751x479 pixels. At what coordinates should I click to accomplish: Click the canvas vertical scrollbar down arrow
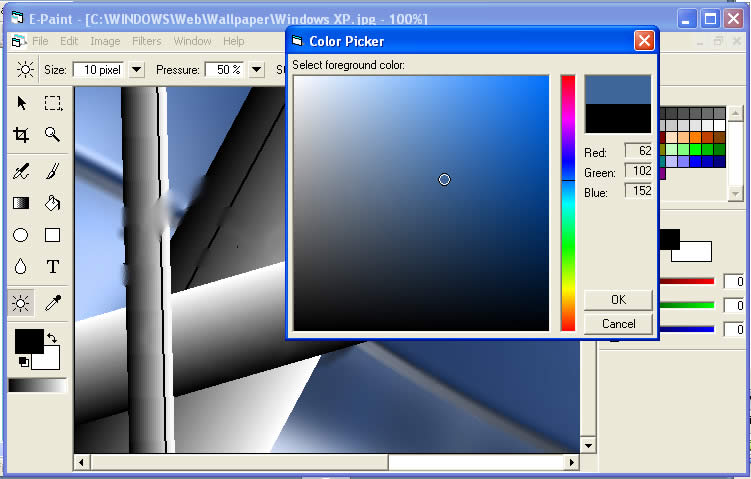pyautogui.click(x=588, y=445)
